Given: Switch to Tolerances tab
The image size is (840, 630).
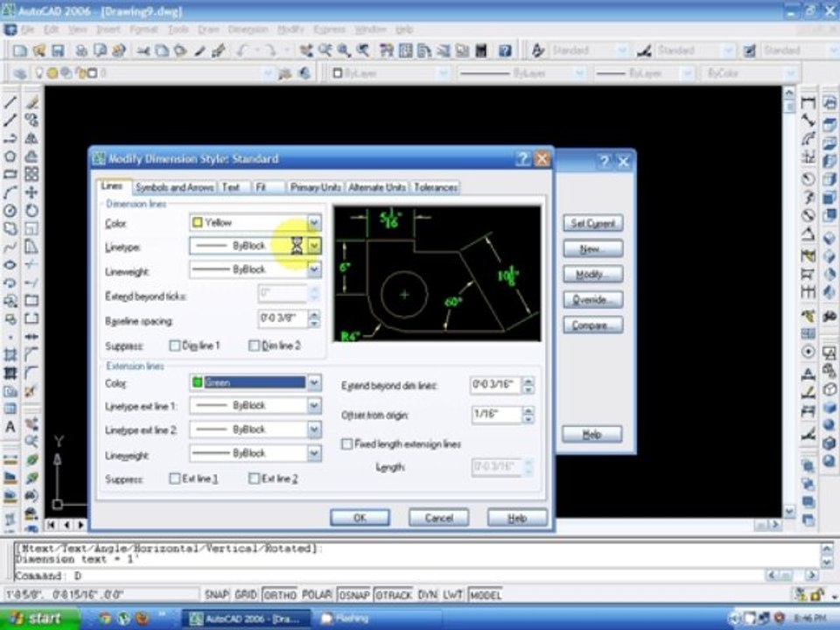Looking at the screenshot, I should click(436, 187).
